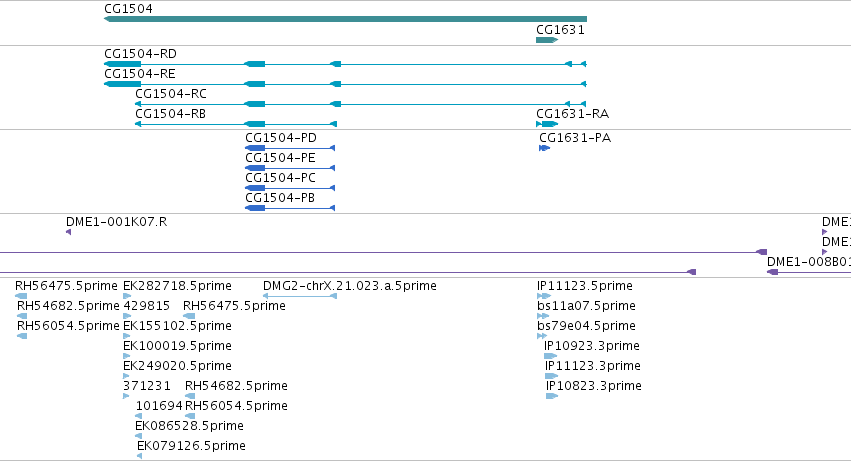The width and height of the screenshot is (851, 461).
Task: Click the CG1504-RE transcript first exon
Action: (122, 84)
